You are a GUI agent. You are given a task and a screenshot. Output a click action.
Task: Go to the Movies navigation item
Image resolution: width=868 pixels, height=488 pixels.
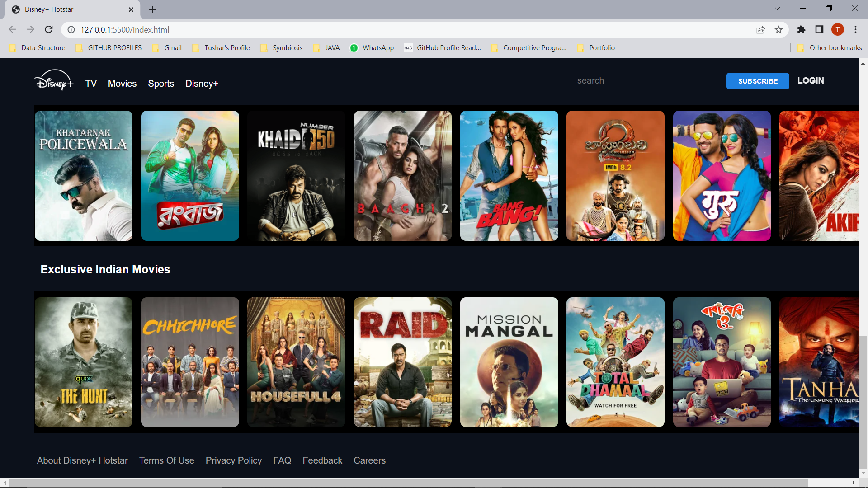tap(122, 84)
